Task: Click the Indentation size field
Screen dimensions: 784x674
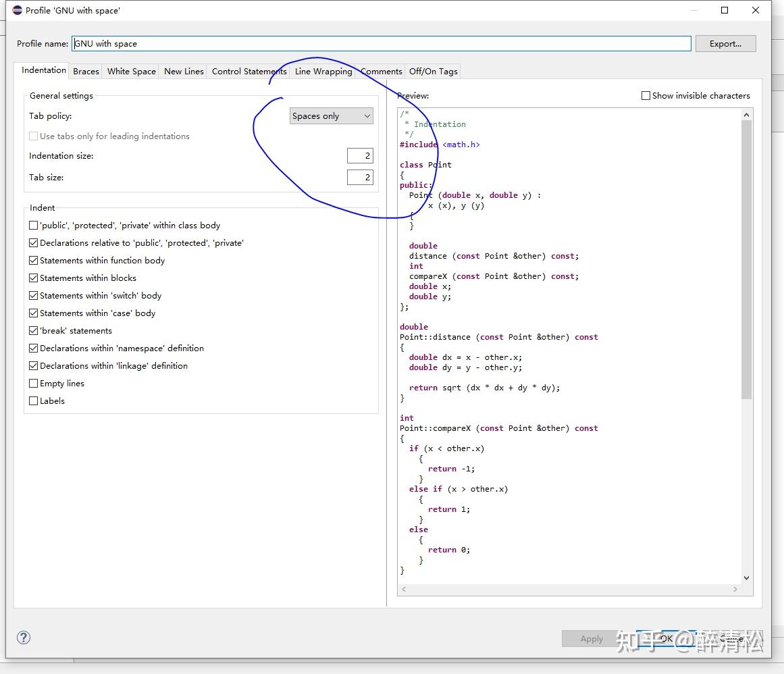Action: pos(360,156)
